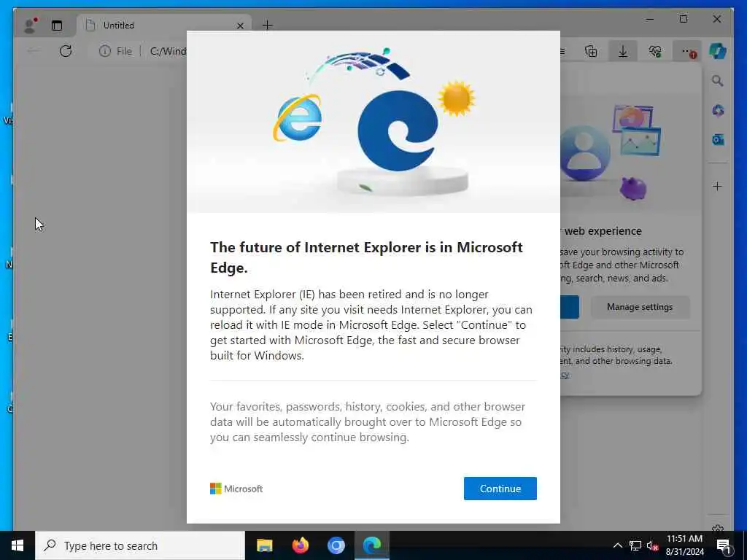Click the Continue button in the dialog
The height and width of the screenshot is (560, 747).
pyautogui.click(x=500, y=488)
